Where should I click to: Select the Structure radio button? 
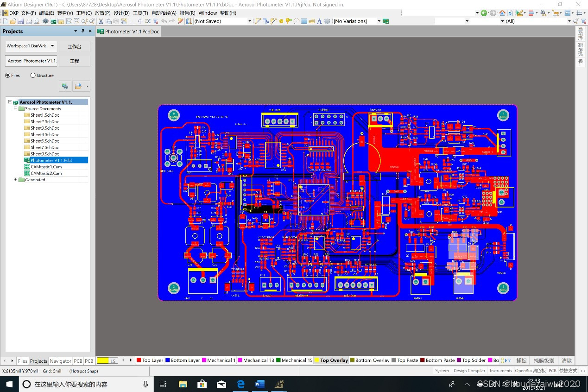33,75
